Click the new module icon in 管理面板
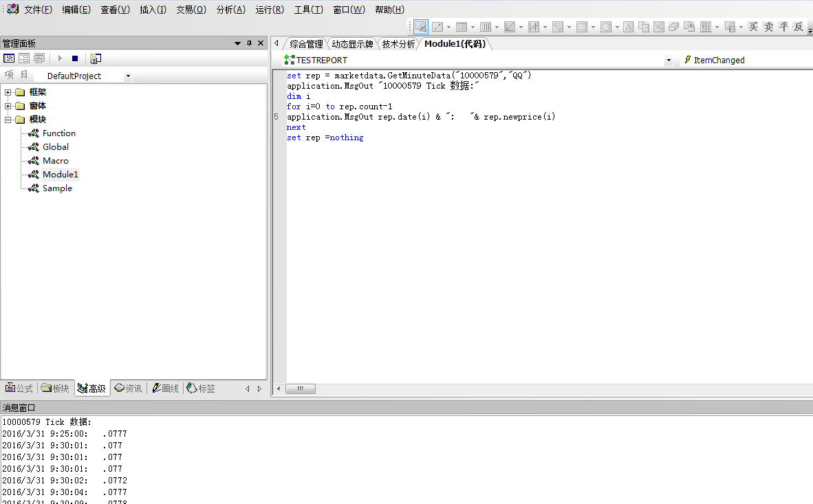The image size is (813, 504). click(96, 58)
